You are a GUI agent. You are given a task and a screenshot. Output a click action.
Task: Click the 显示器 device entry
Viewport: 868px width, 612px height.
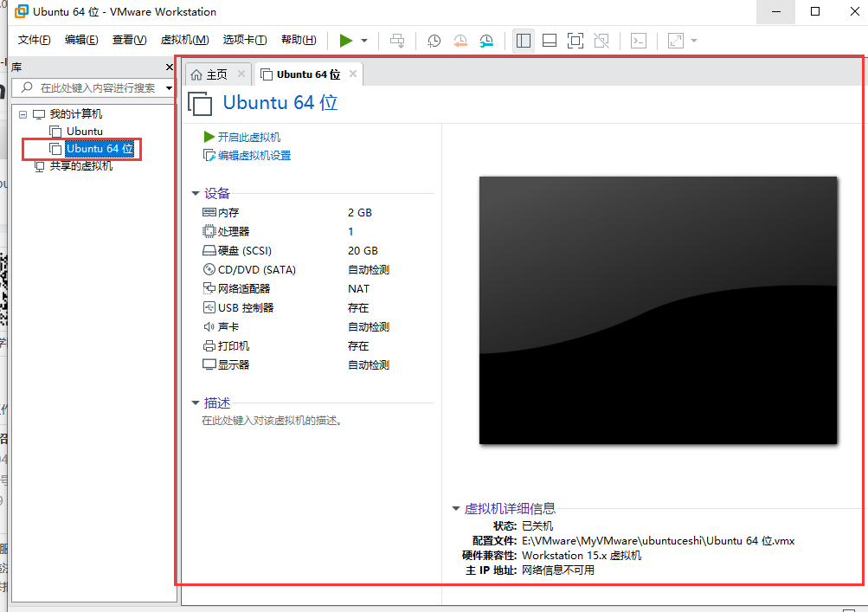(226, 365)
